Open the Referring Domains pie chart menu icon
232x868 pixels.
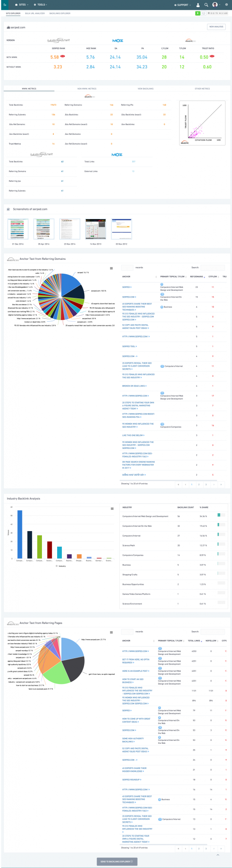[111, 268]
